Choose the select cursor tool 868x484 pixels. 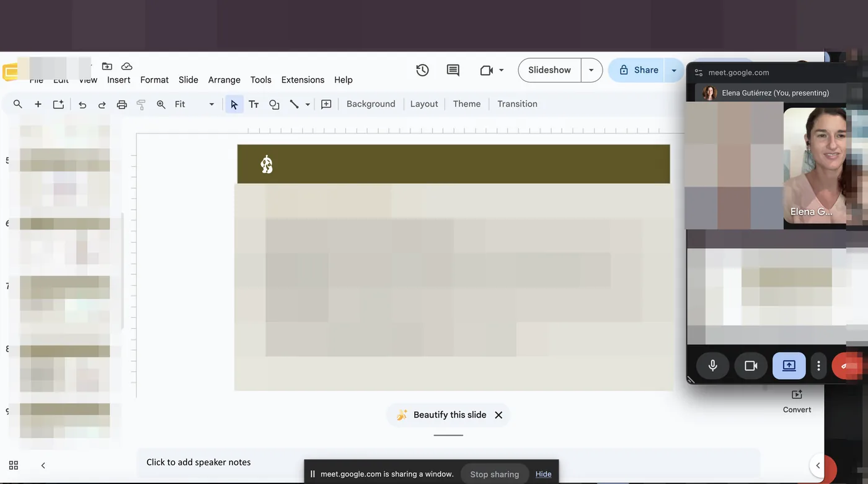tap(234, 104)
